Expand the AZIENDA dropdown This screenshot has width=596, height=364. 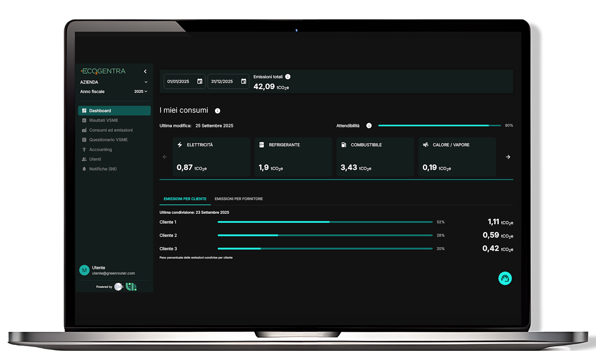pyautogui.click(x=145, y=82)
